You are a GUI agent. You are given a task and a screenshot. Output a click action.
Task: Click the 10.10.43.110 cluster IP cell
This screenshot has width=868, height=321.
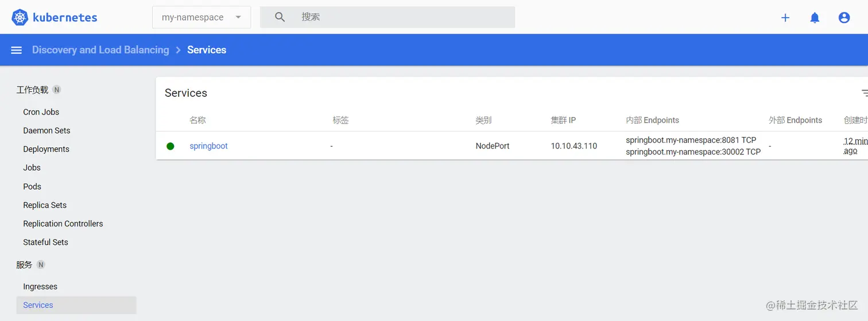click(x=574, y=146)
